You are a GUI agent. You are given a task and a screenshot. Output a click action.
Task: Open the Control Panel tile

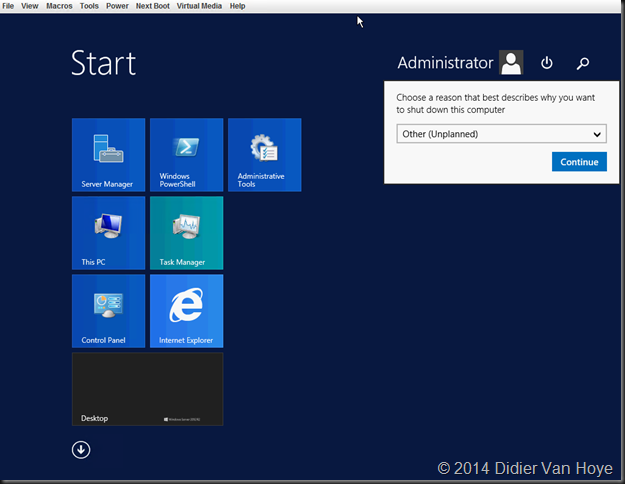[108, 311]
